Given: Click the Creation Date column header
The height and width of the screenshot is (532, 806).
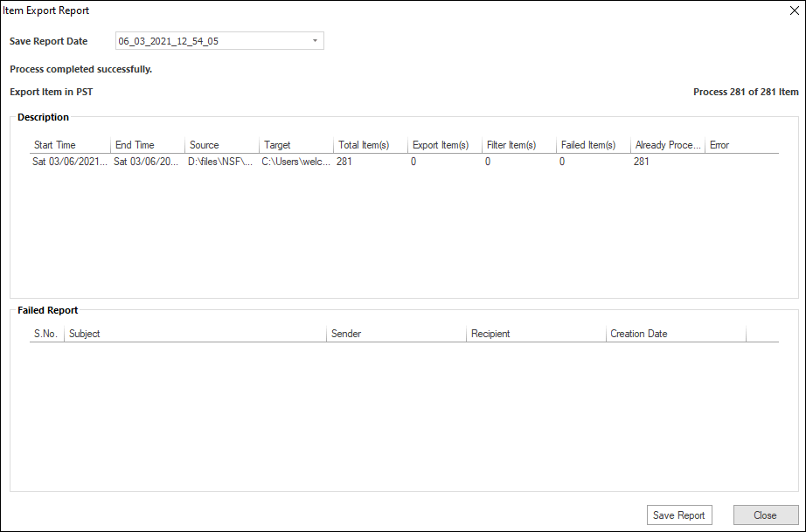Looking at the screenshot, I should click(676, 334).
